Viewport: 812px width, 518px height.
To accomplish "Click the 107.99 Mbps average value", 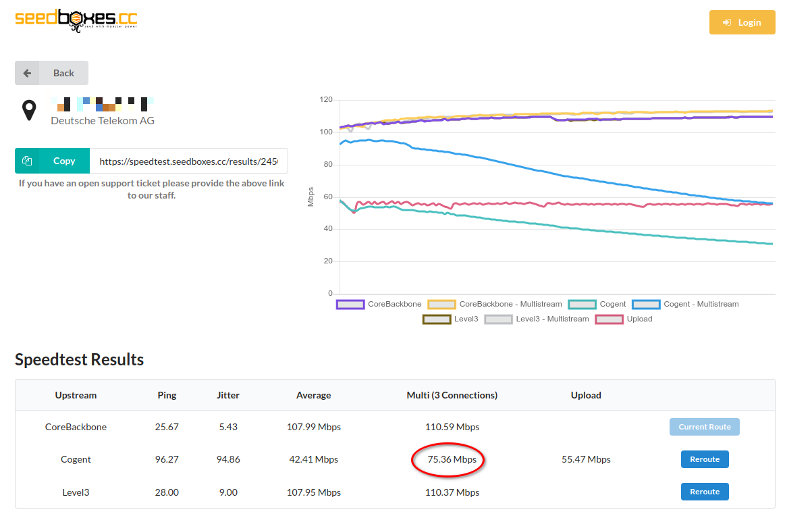I will point(314,427).
